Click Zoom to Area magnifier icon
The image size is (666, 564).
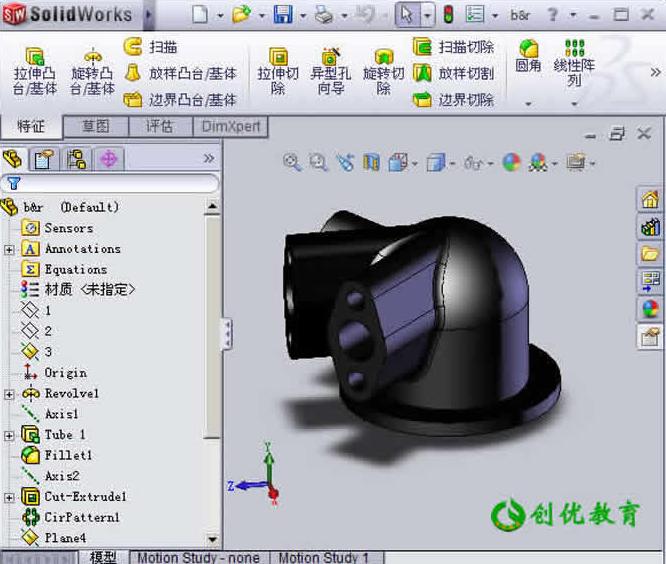318,163
